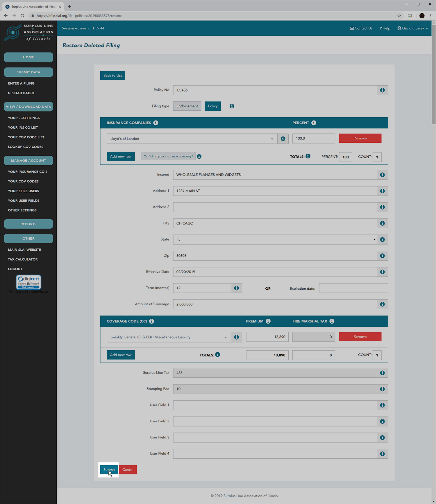
Task: Open the Liability General coverage code dropdown
Action: pyautogui.click(x=169, y=337)
